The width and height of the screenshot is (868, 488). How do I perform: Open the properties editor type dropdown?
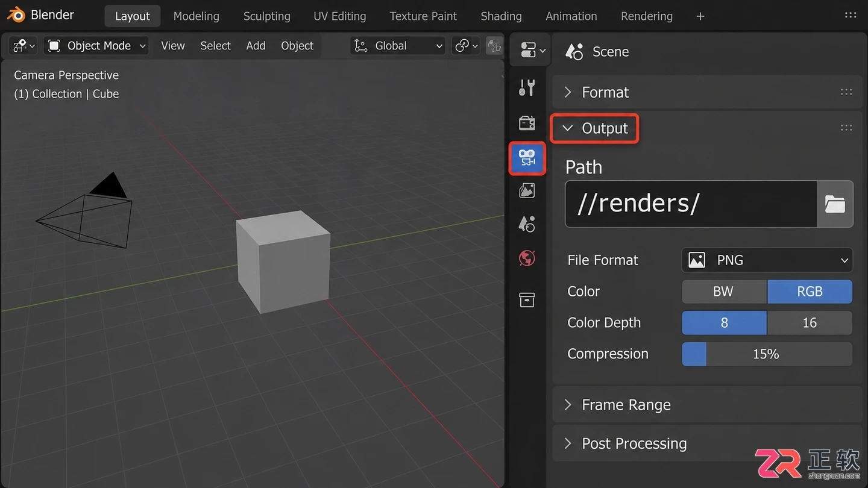(x=532, y=51)
